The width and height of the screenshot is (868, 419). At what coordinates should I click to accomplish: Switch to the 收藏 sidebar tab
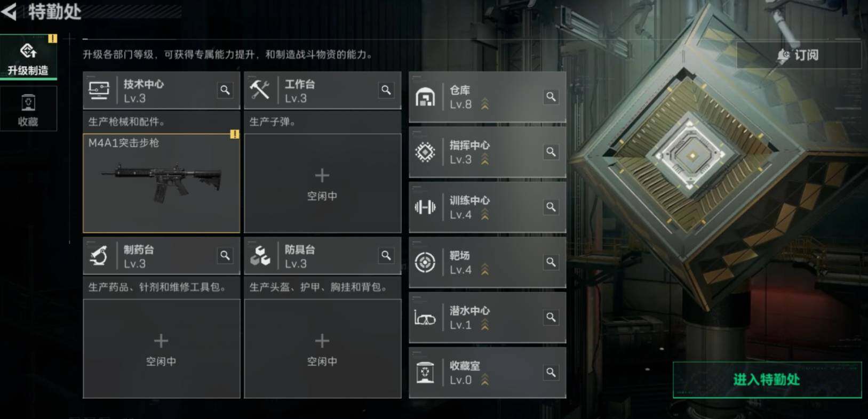(x=28, y=110)
